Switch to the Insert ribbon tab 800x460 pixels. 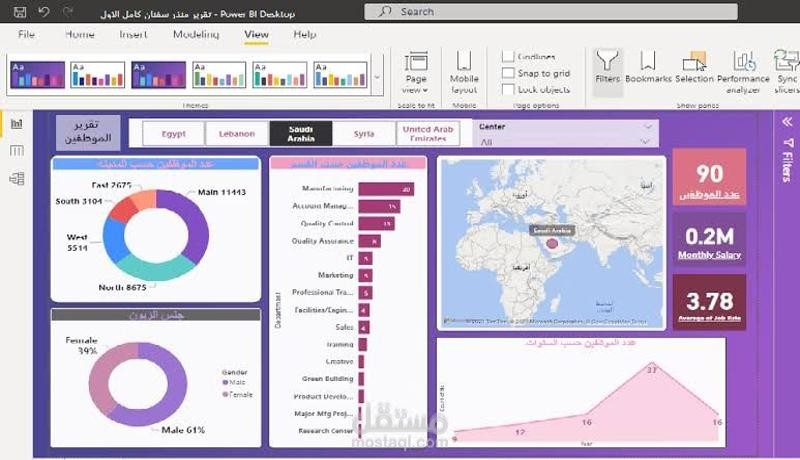click(133, 34)
